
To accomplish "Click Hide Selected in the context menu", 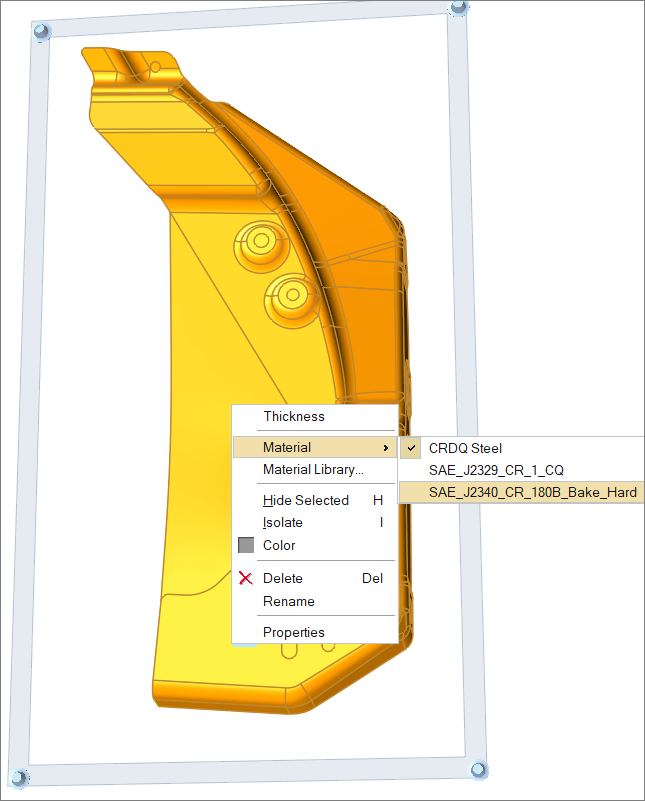I will (305, 500).
